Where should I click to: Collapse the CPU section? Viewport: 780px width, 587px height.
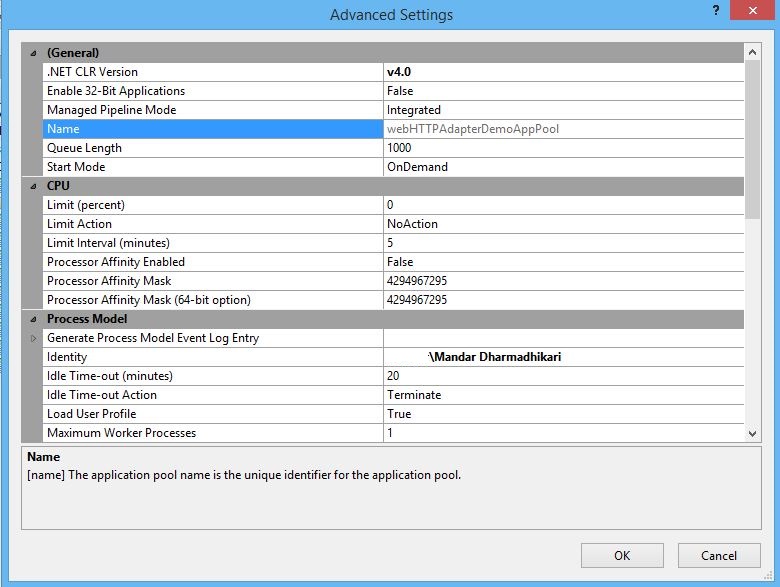[33, 186]
